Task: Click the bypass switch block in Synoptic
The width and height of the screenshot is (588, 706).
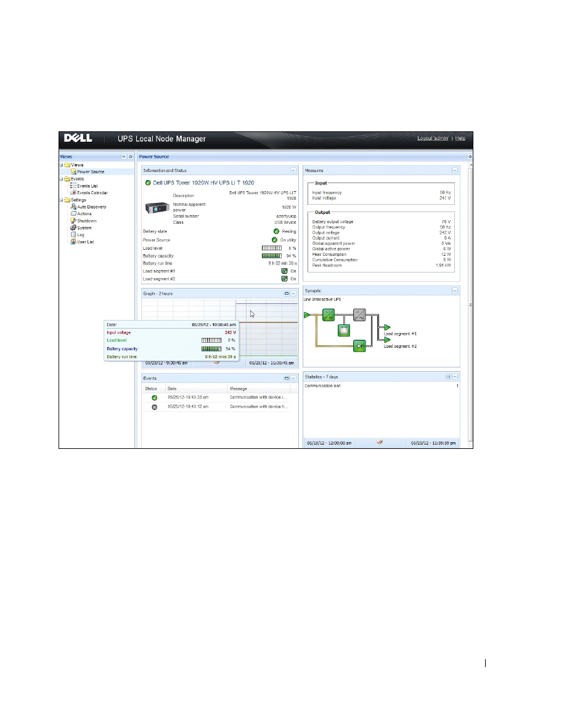Action: point(359,346)
